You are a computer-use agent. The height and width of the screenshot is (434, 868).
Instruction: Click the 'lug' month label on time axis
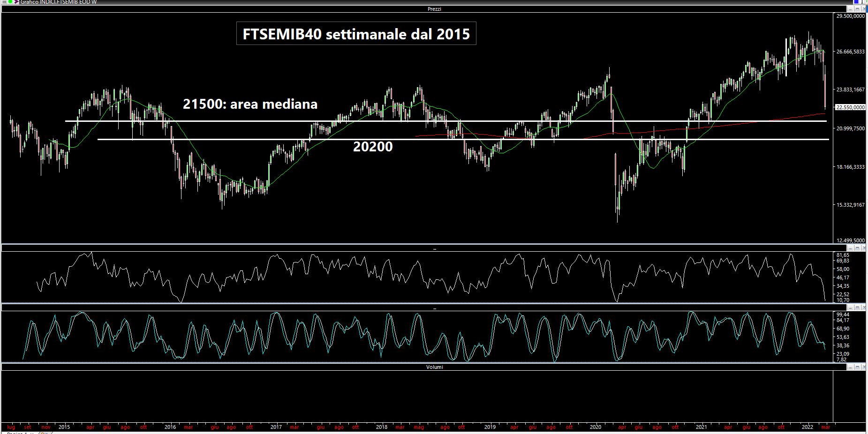pos(11,427)
